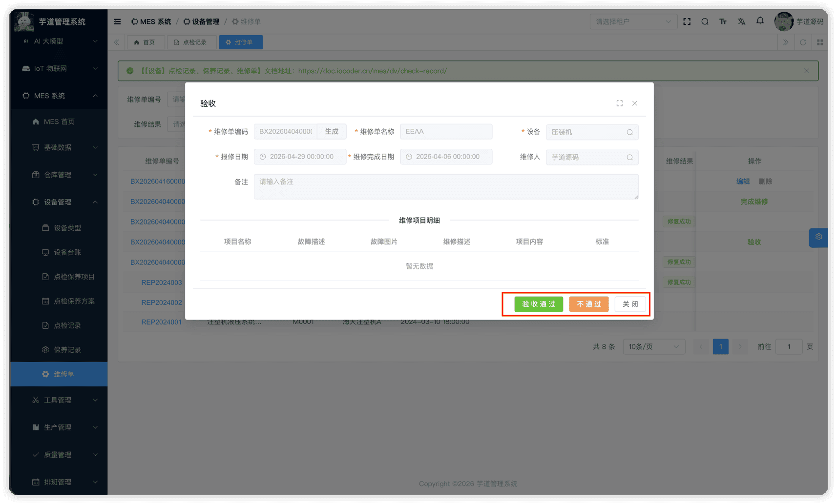Maximize the 验收 dialog using the fullscreen icon

click(x=619, y=103)
